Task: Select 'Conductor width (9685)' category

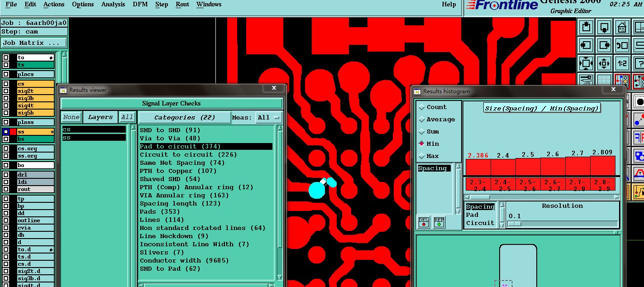Action: [x=206, y=261]
